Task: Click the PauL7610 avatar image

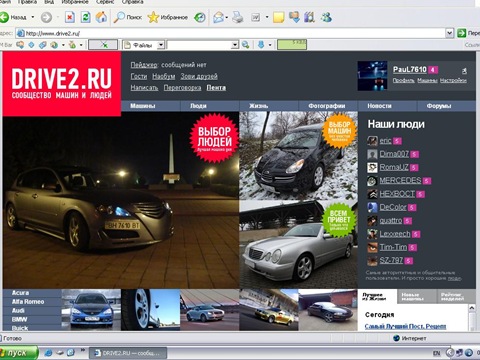Action: [x=372, y=76]
